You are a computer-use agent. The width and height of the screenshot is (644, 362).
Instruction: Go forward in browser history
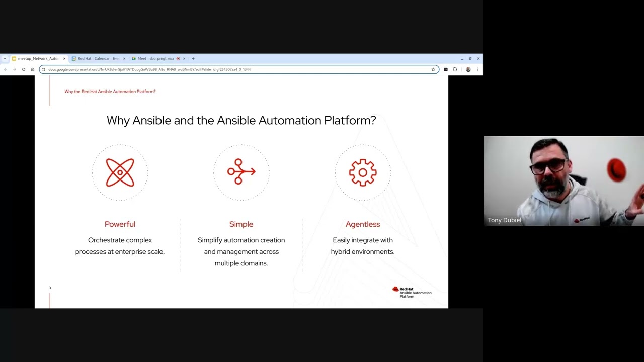[14, 69]
